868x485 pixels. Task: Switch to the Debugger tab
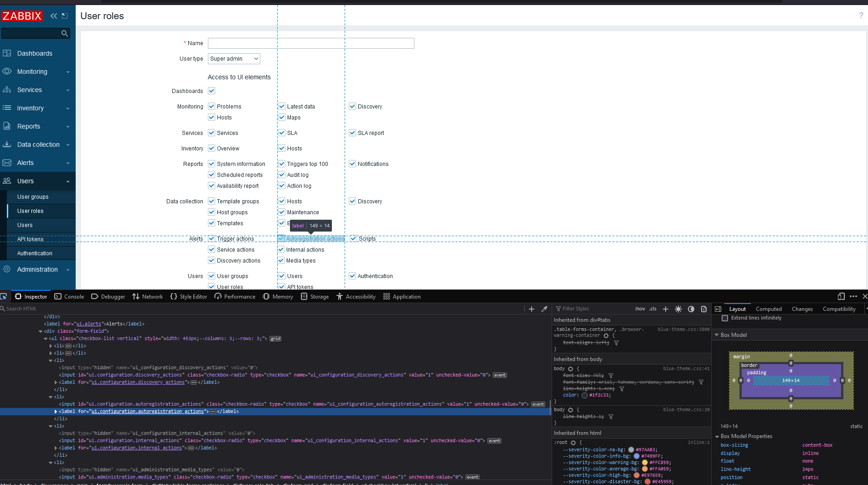[x=108, y=296]
